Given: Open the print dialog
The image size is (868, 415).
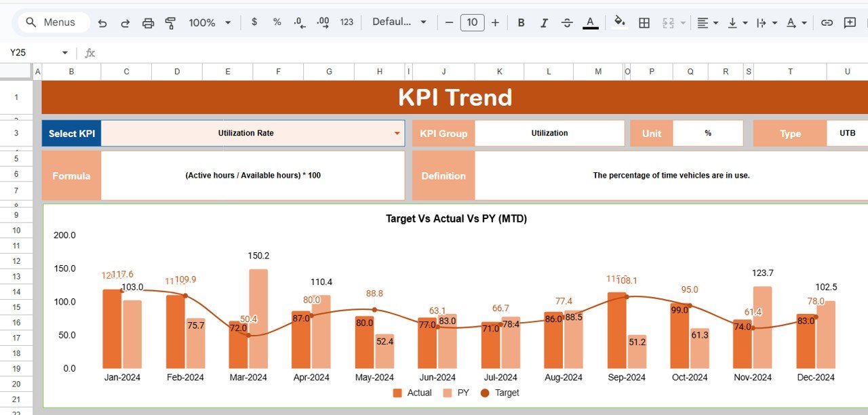Looking at the screenshot, I should pyautogui.click(x=148, y=22).
